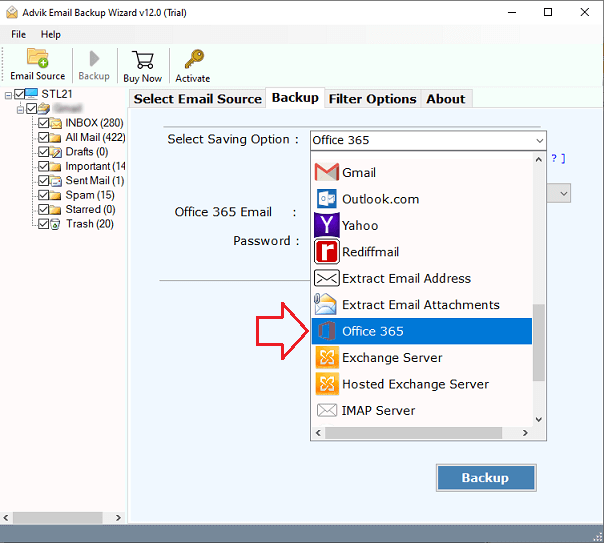Click the saving list horizontal scrollbar thumb
Viewport: 604px width, 543px height.
click(x=413, y=433)
